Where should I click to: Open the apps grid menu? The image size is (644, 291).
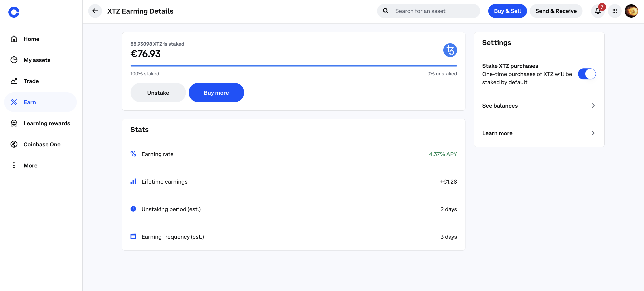pos(615,11)
